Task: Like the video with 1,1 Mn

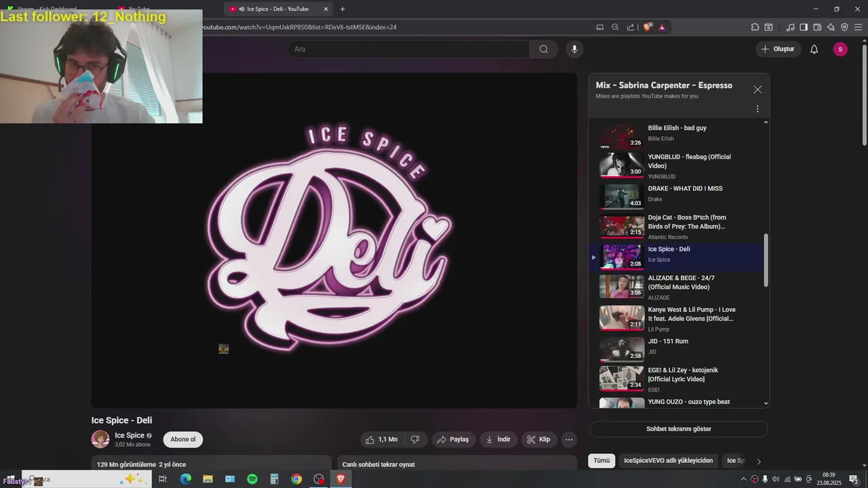Action: pos(381,439)
